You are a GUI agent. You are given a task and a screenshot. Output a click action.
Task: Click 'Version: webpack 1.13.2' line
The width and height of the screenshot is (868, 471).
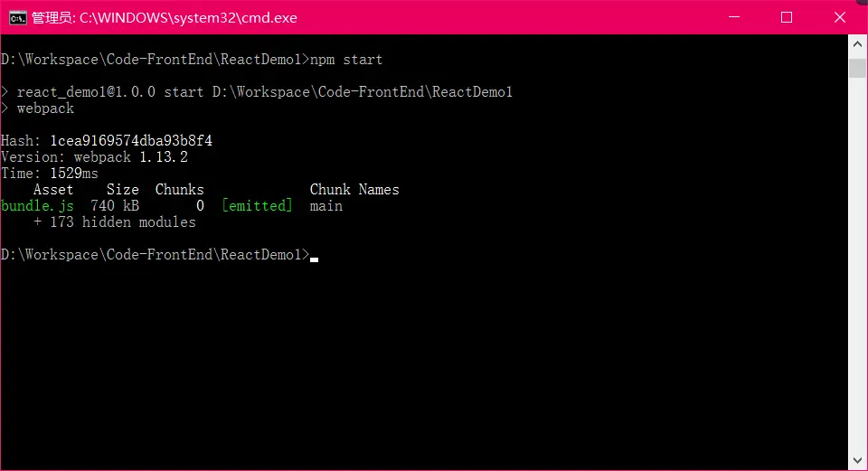tap(95, 157)
